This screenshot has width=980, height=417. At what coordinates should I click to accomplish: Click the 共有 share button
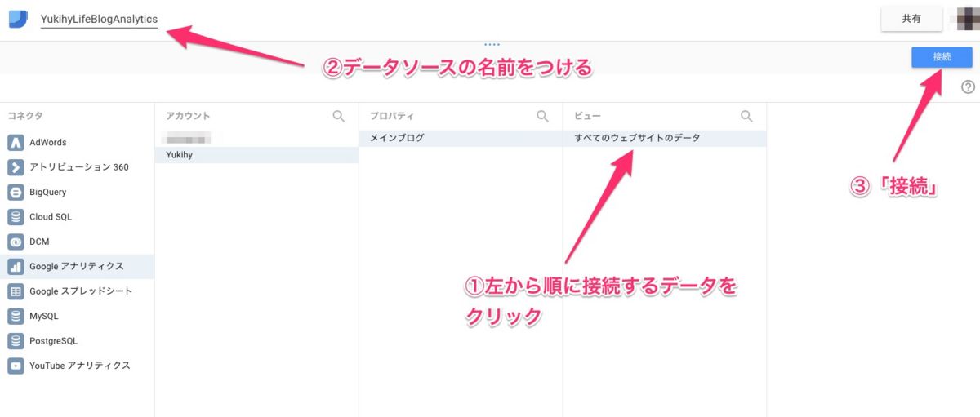(911, 19)
